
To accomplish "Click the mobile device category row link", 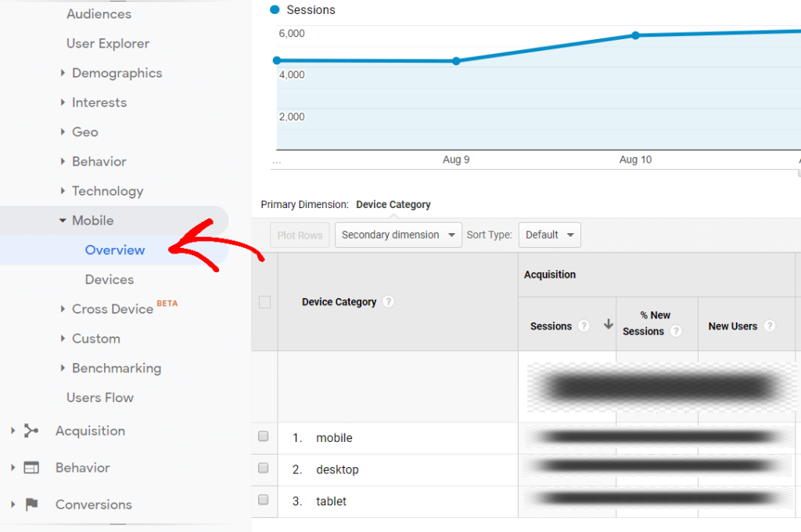I will point(334,438).
